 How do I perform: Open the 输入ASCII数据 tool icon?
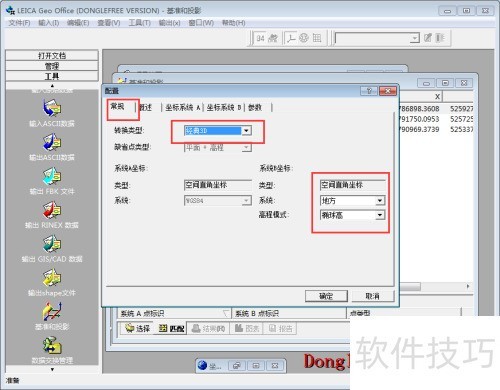click(x=52, y=108)
